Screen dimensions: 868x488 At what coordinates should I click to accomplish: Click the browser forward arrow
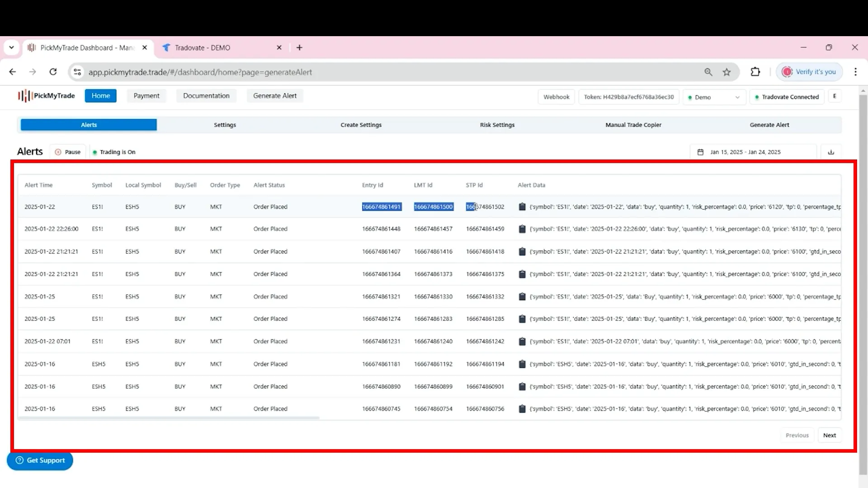[x=33, y=72]
